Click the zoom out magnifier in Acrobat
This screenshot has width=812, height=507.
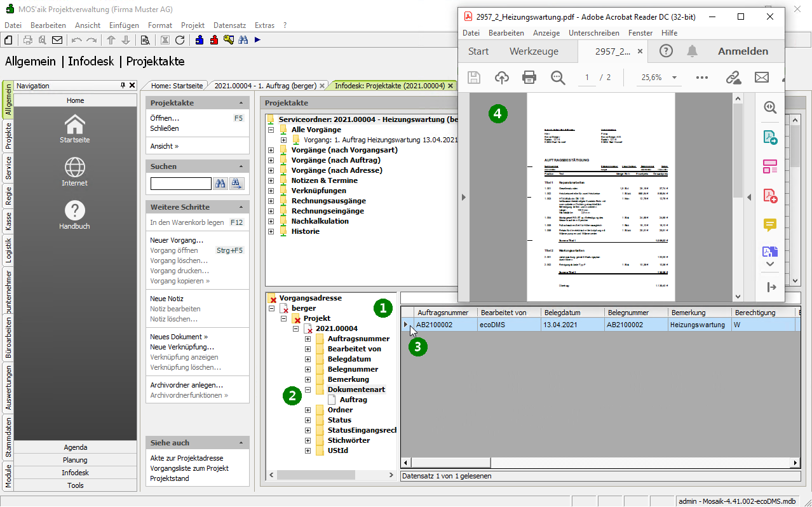point(558,78)
